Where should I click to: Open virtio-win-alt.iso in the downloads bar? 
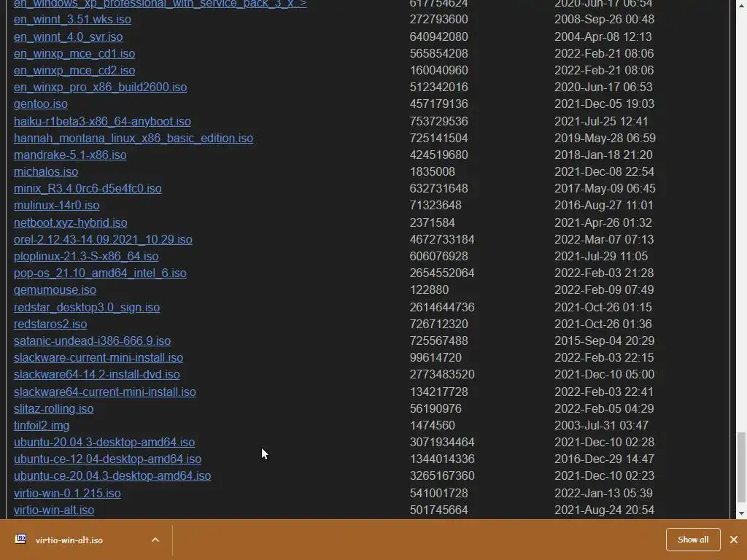pos(69,540)
